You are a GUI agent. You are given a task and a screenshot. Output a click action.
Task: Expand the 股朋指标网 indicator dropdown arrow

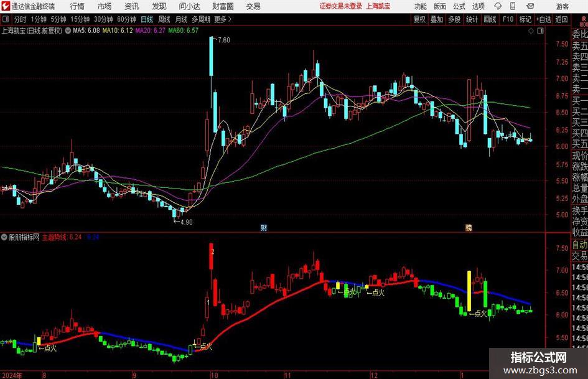click(4, 237)
